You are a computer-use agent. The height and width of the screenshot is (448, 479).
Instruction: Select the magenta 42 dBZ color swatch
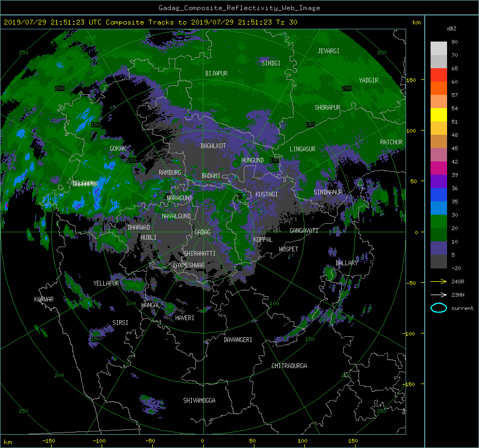pyautogui.click(x=439, y=168)
